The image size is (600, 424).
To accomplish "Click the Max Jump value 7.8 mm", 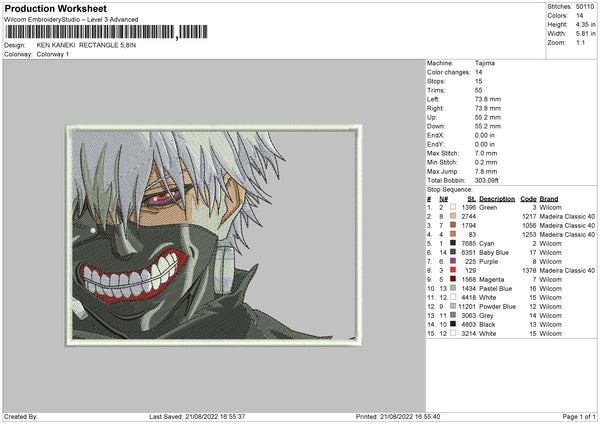I will tap(486, 171).
